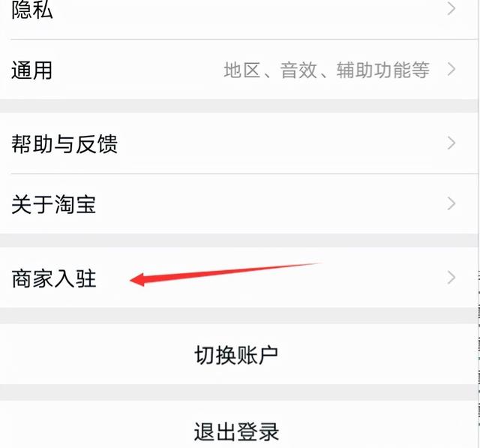Screen dimensions: 480x448
Task: Tap blank middle area of 关于淘宝 row
Action: [x=269, y=203]
